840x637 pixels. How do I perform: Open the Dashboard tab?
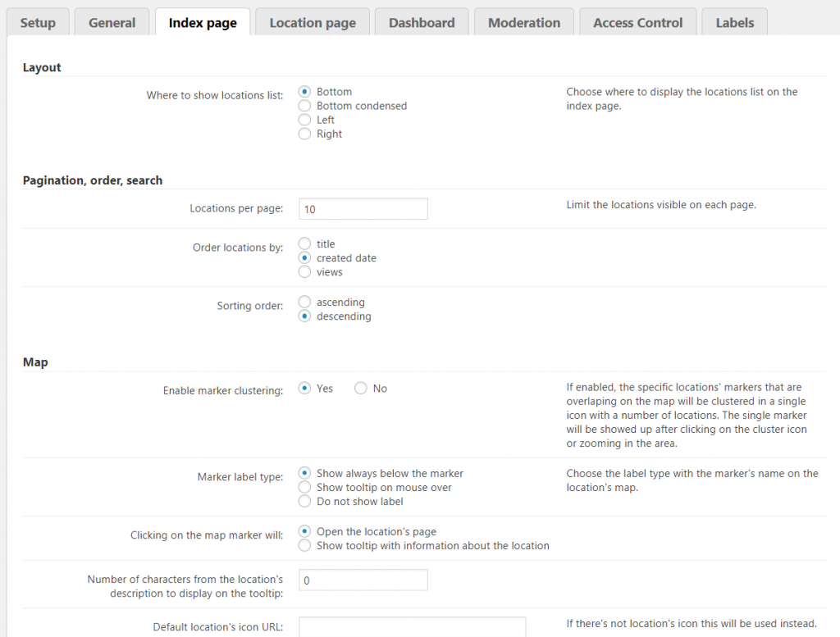(x=421, y=22)
